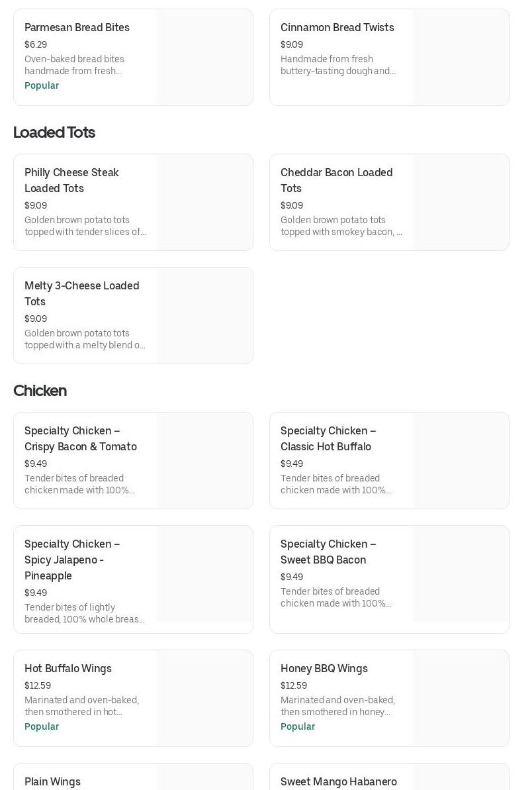Open Specialty Chicken – Crispy Bacon & Tomato
Image resolution: width=532 pixels, height=790 pixels.
[80, 438]
